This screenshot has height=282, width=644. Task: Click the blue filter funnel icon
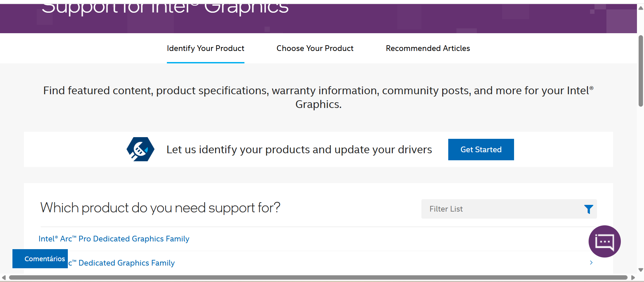click(589, 209)
